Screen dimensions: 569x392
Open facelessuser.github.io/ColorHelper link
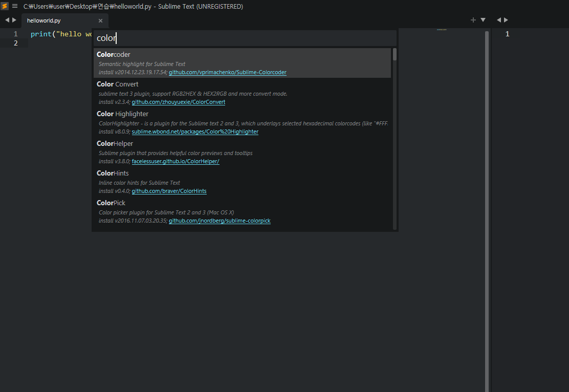[176, 162]
